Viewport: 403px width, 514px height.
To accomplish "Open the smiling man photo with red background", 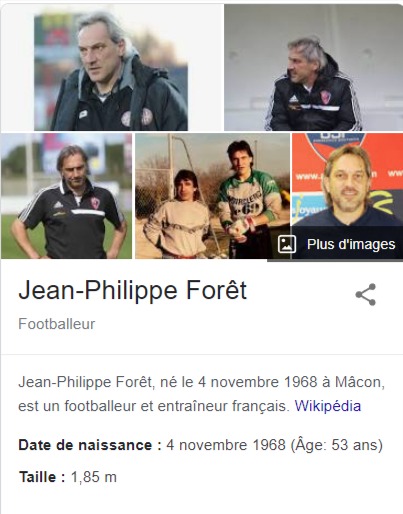I will (x=347, y=180).
